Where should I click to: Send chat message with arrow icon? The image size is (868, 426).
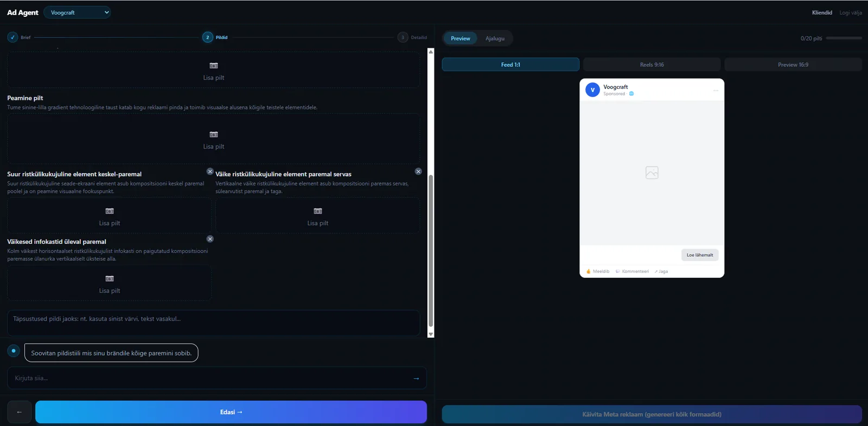(416, 378)
